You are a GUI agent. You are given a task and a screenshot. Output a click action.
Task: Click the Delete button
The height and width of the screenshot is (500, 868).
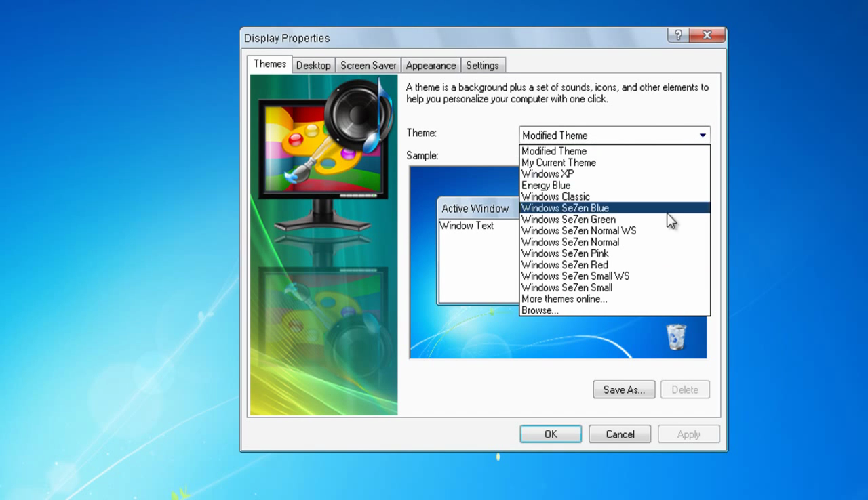(x=685, y=390)
